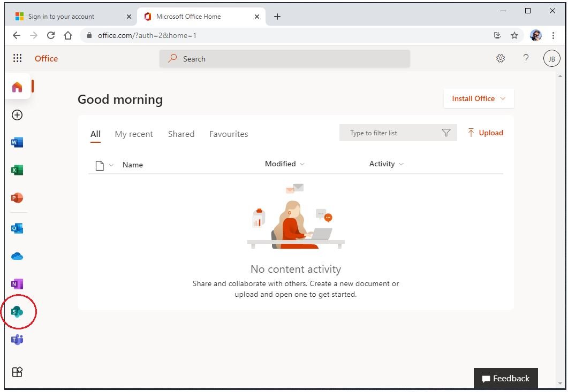Click the No content activity text
Image resolution: width=568 pixels, height=392 pixels.
pyautogui.click(x=296, y=269)
